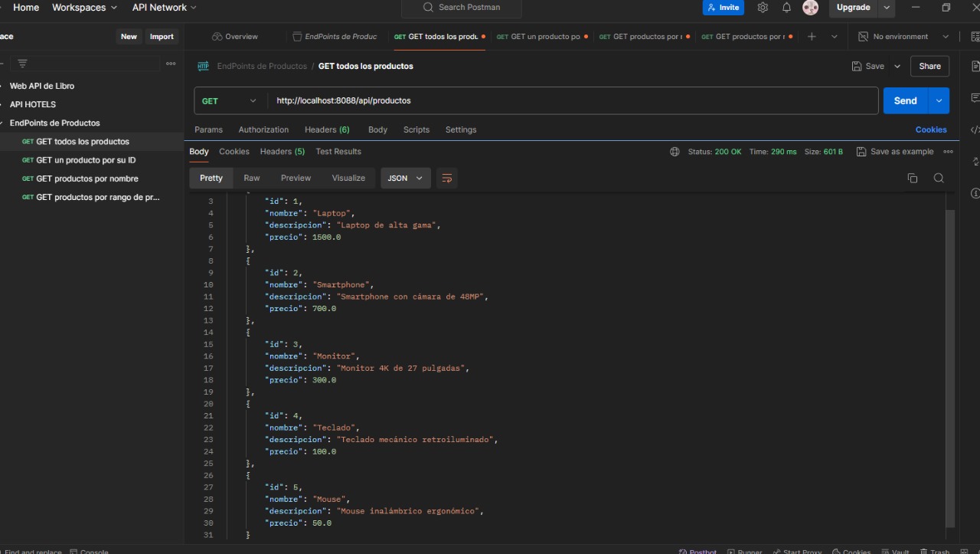The width and height of the screenshot is (980, 554).
Task: Open Runner from the bottom status bar
Action: pyautogui.click(x=744, y=551)
